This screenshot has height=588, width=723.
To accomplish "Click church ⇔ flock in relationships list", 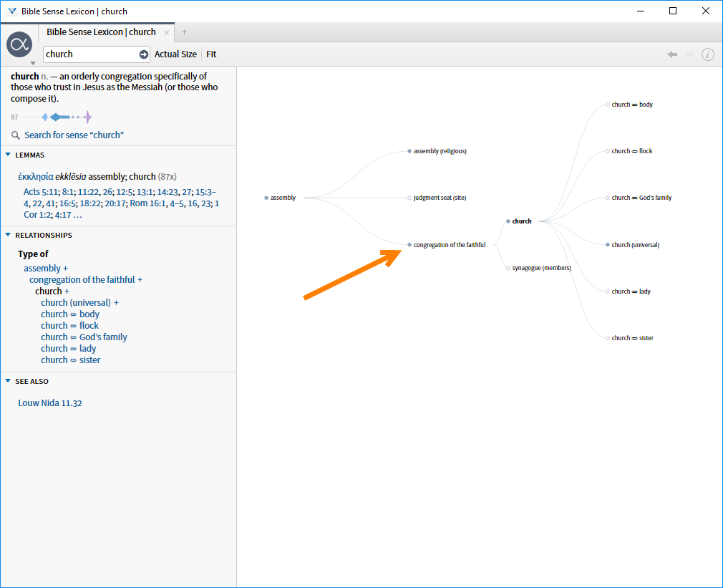I will click(69, 326).
